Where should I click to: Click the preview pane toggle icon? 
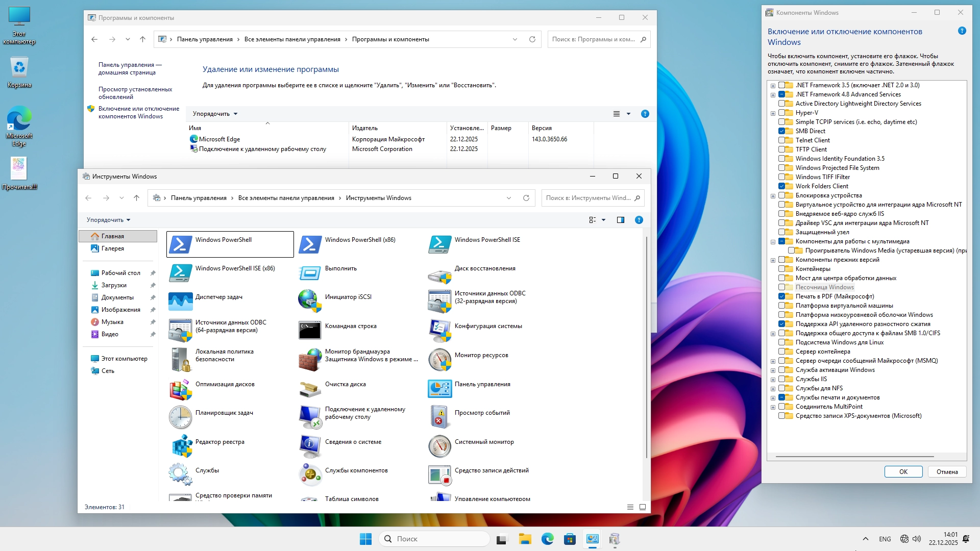click(621, 220)
